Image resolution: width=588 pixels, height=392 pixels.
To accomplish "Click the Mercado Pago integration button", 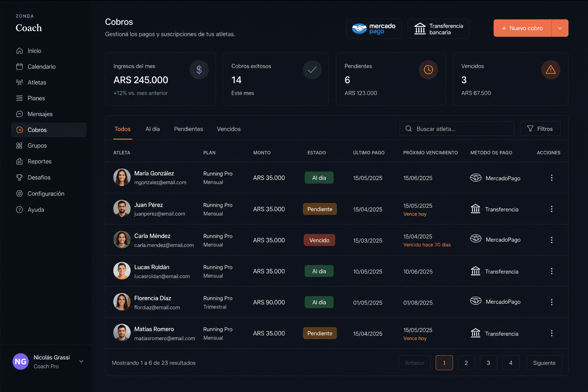I will [x=374, y=29].
